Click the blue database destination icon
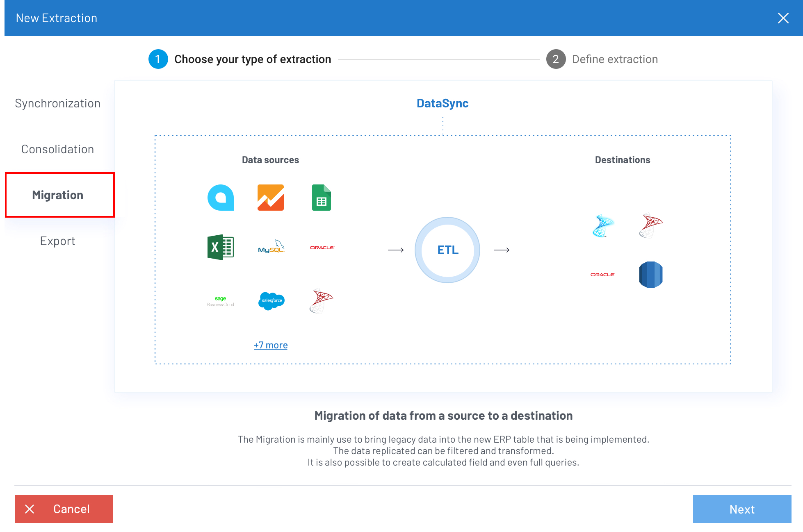The width and height of the screenshot is (803, 532). (x=651, y=275)
